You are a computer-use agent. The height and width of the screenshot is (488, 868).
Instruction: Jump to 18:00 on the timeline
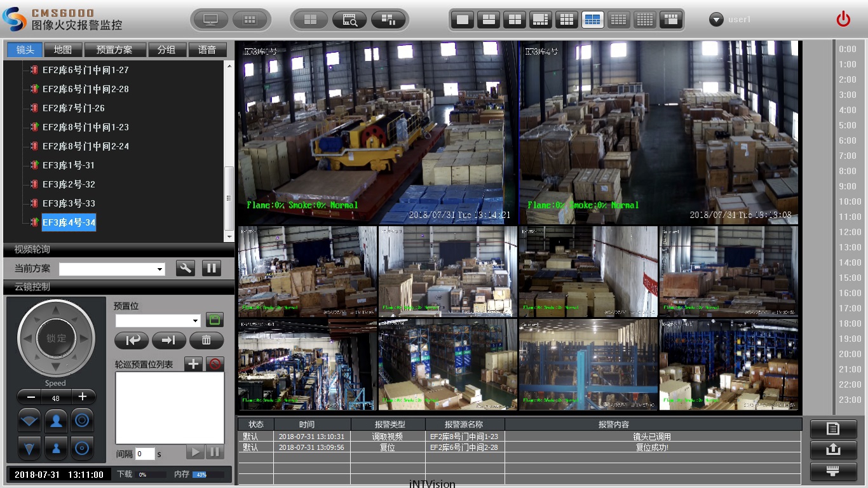pos(850,323)
